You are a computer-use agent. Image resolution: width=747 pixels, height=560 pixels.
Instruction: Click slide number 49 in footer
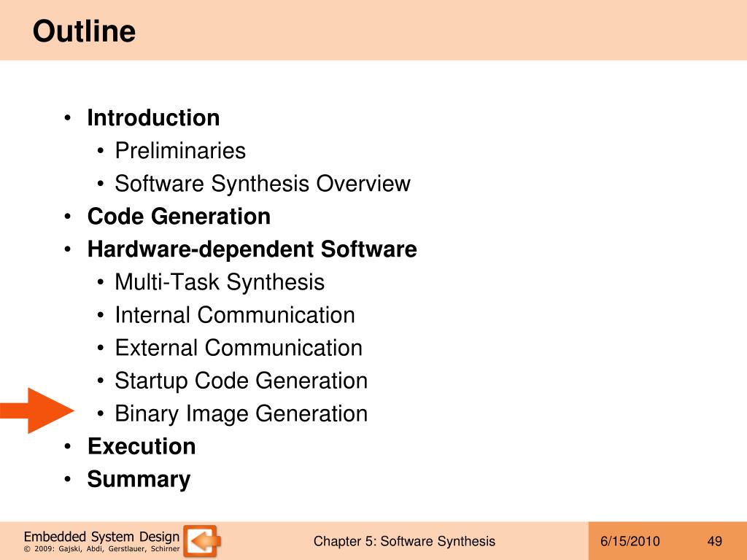715,542
